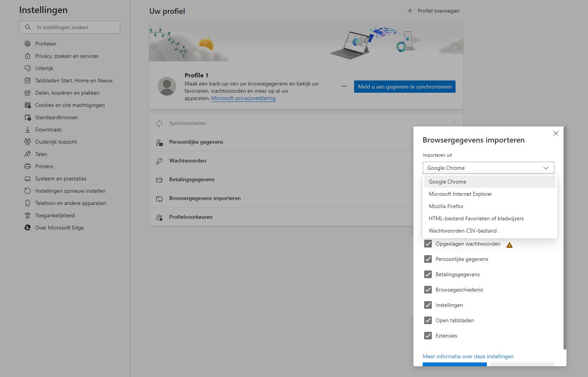Image resolution: width=588 pixels, height=377 pixels.
Task: Uncheck Betalingsgegevens in the import dialog
Action: tap(428, 274)
